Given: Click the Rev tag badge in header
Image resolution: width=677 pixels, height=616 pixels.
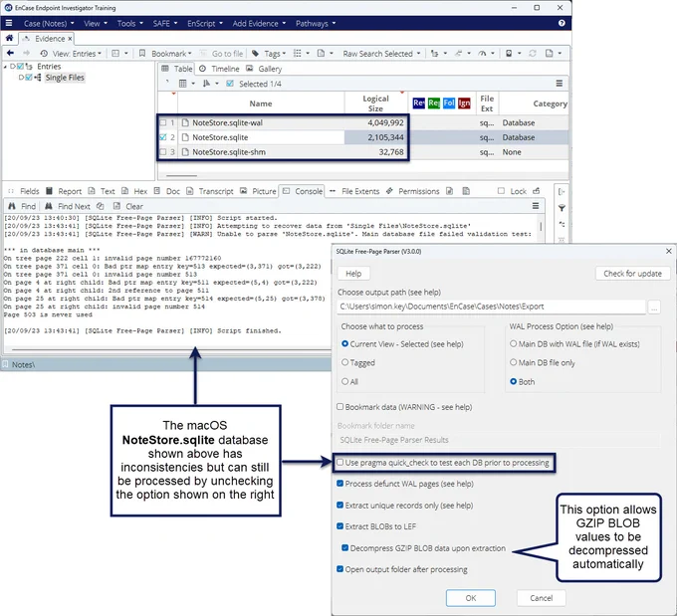Looking at the screenshot, I should point(418,103).
